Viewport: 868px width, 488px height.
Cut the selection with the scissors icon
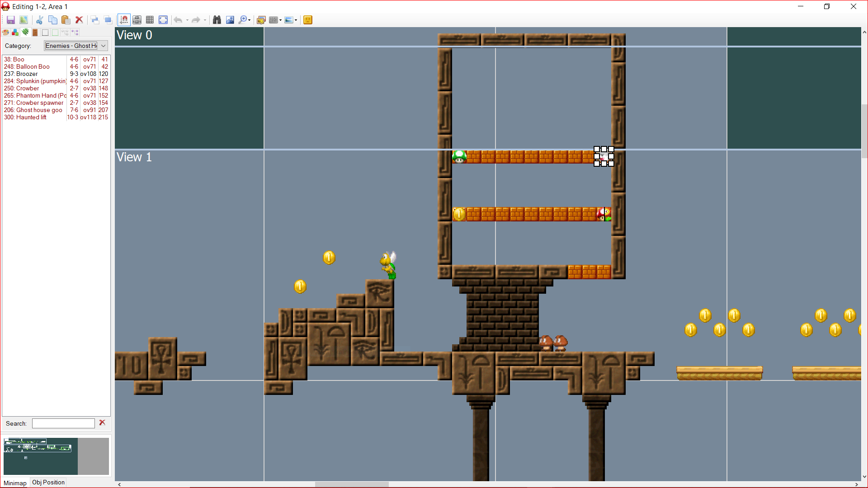[x=40, y=20]
